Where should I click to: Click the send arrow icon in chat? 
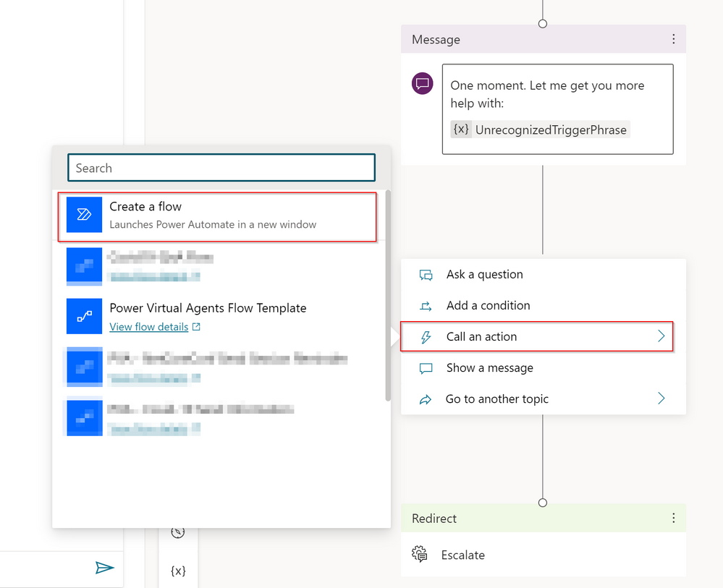click(x=105, y=568)
